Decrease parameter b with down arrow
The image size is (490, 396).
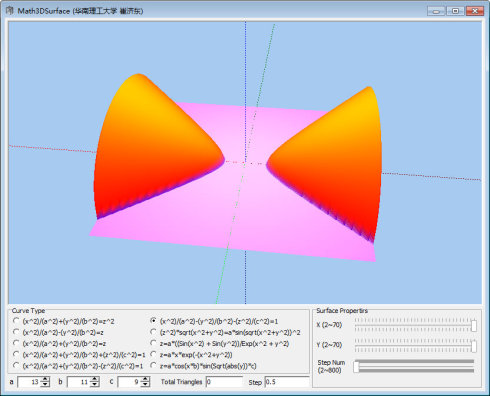click(x=95, y=384)
